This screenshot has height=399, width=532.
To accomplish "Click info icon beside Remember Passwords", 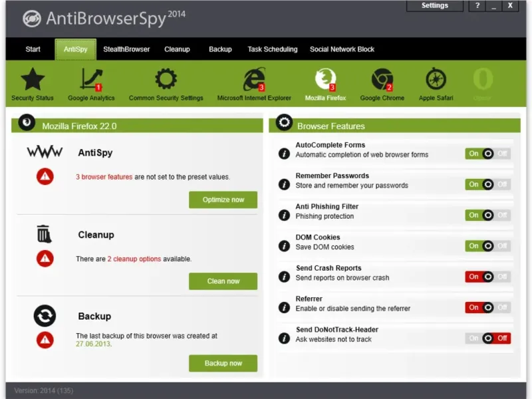I will coord(284,184).
